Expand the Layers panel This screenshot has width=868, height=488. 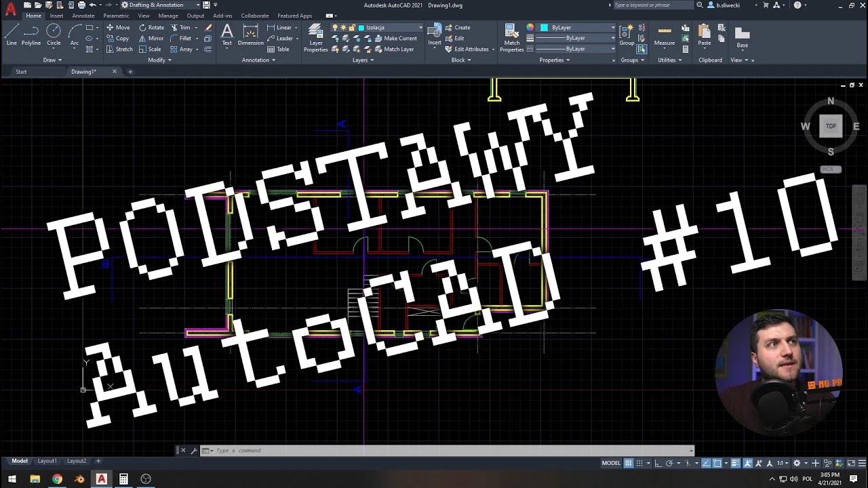click(x=363, y=60)
